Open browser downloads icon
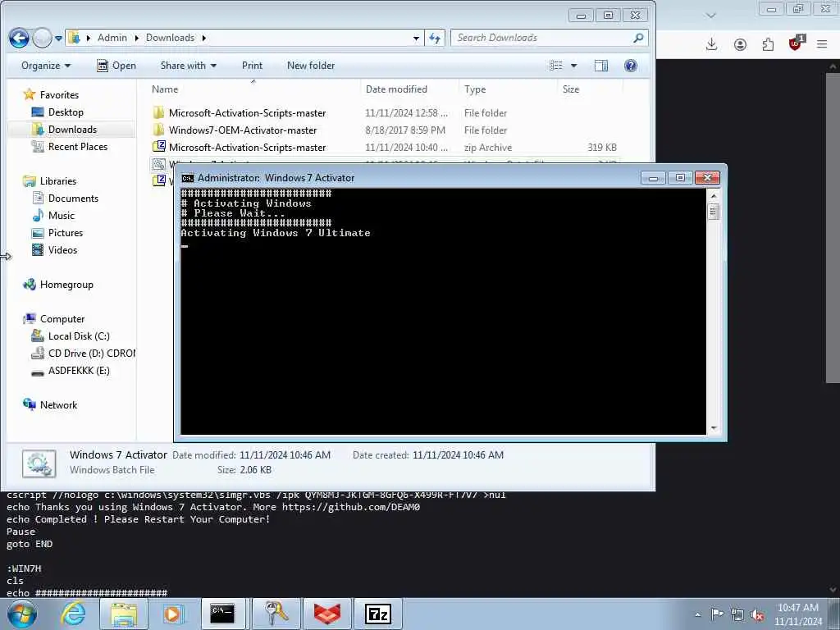 pyautogui.click(x=711, y=44)
